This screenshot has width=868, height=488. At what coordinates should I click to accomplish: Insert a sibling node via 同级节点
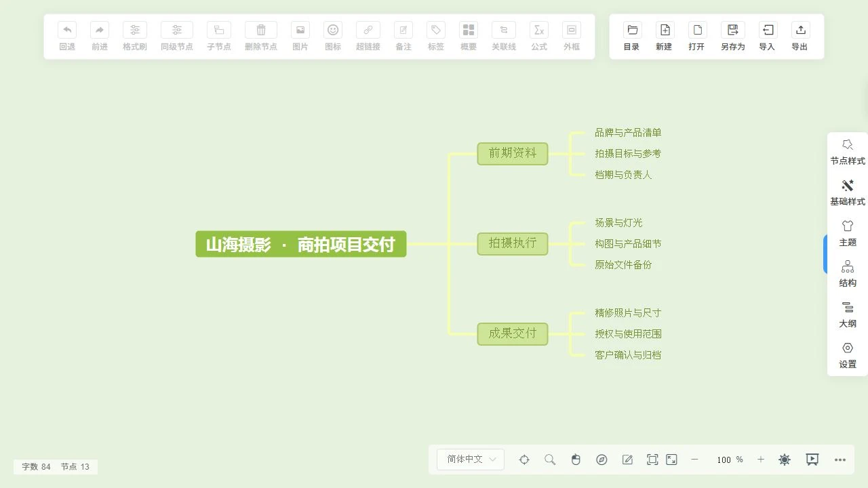177,37
